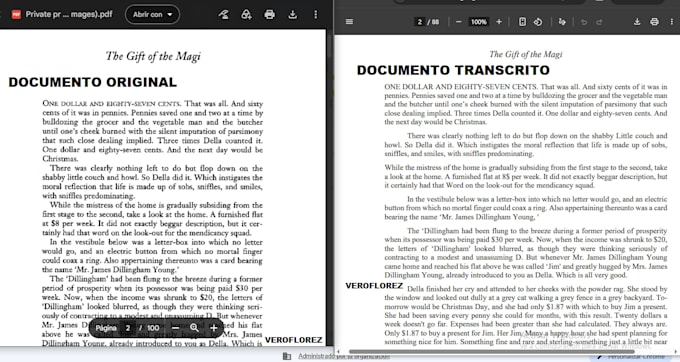680x362 pixels.
Task: Zoom in on the right PDF viewer
Action: [x=499, y=22]
